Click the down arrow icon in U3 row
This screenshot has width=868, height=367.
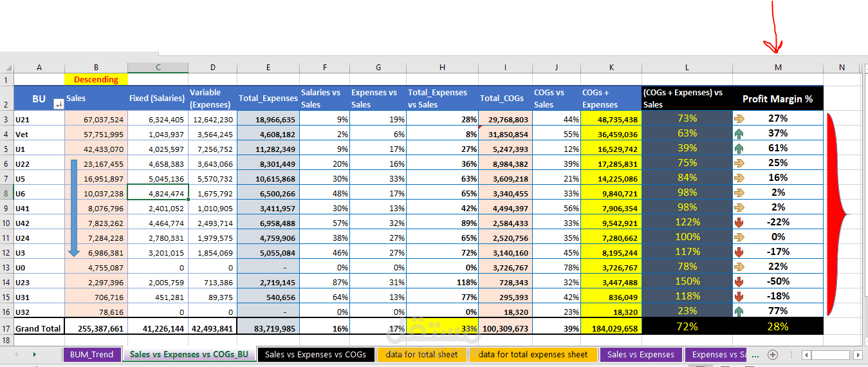click(739, 252)
